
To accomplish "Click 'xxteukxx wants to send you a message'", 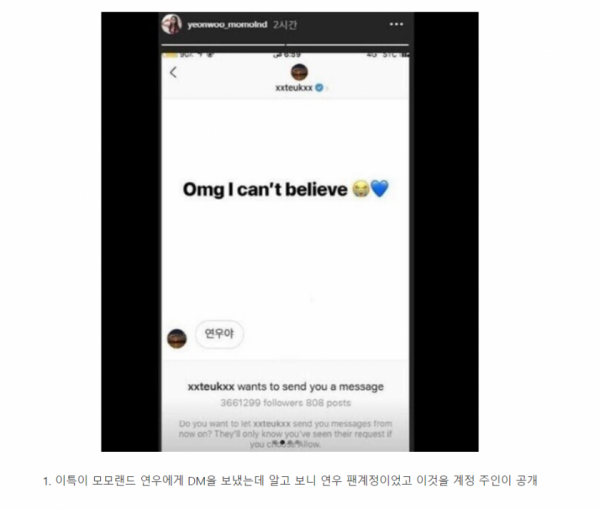I will 285,387.
